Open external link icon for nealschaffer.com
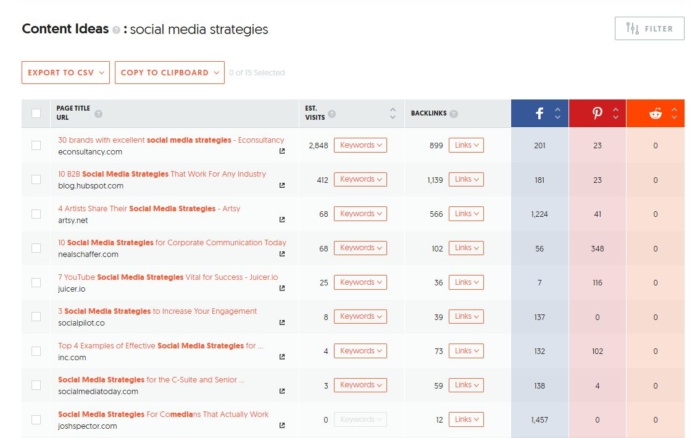 pos(282,254)
